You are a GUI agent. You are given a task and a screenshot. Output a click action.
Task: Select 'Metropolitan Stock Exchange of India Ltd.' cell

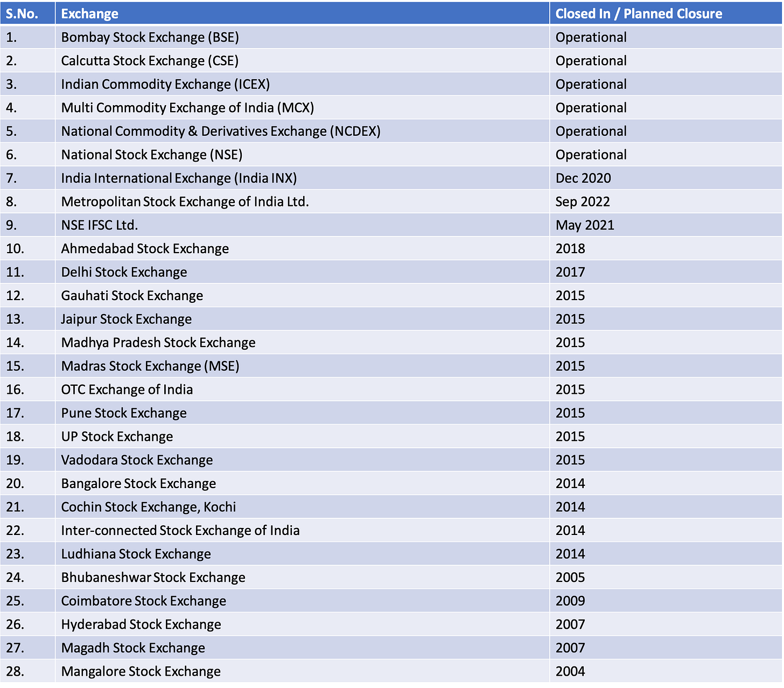pyautogui.click(x=302, y=201)
